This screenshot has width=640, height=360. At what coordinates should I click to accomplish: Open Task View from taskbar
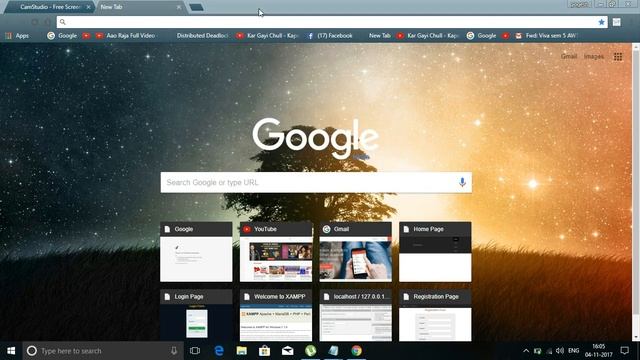195,351
